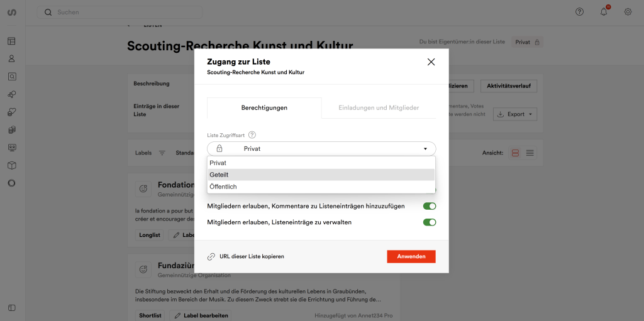The width and height of the screenshot is (644, 321).
Task: Click the link icon next to URL kopieren
Action: pos(211,256)
